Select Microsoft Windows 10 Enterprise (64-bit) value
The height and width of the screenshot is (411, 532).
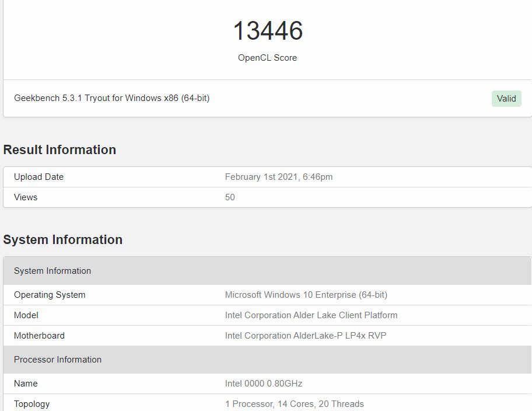[x=306, y=295]
